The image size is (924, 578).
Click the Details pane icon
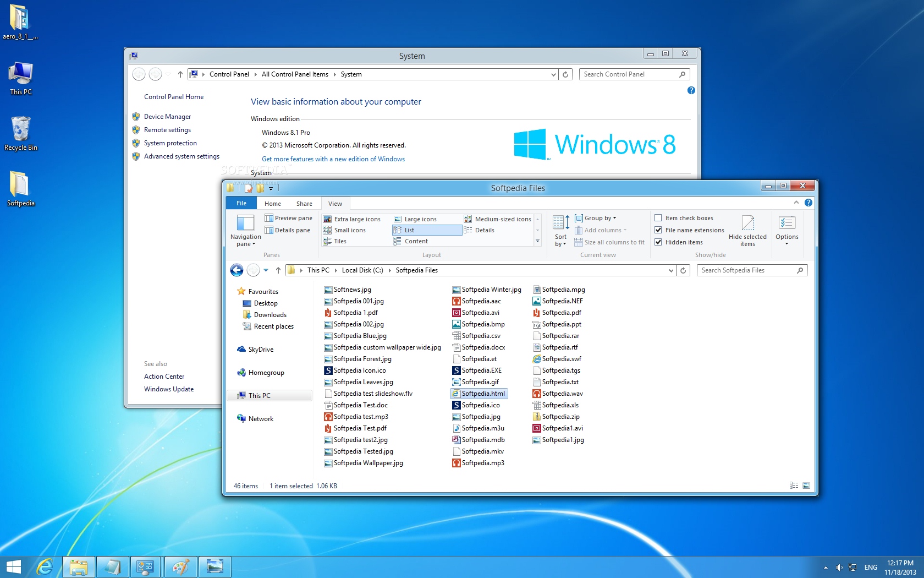269,230
